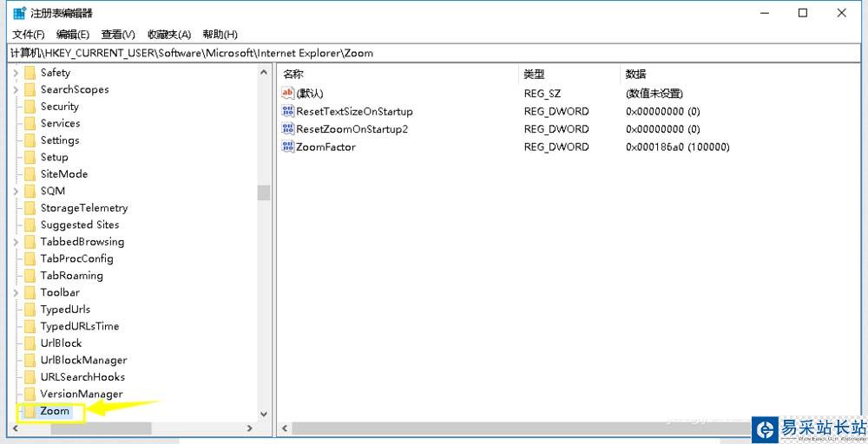Click the ResetTextSizeOnStartup DWORD icon

[288, 111]
